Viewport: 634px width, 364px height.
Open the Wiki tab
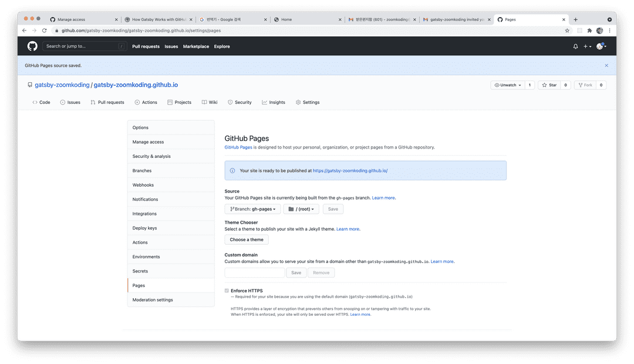tap(210, 102)
